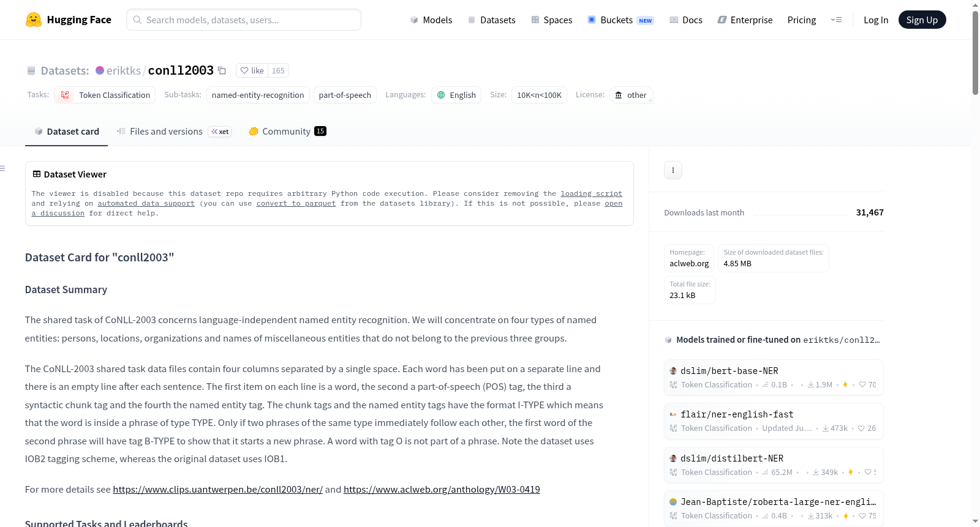The width and height of the screenshot is (980, 527).
Task: Click the 'Downloads last month' label
Action: click(x=704, y=212)
